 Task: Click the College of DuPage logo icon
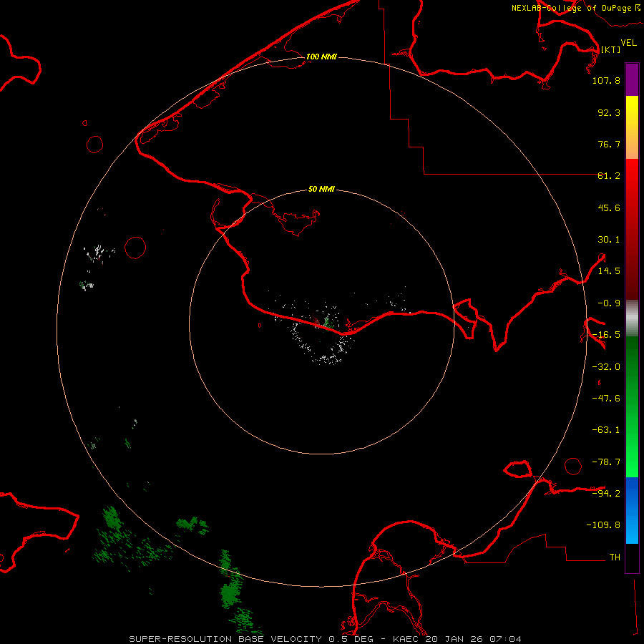tap(636, 8)
